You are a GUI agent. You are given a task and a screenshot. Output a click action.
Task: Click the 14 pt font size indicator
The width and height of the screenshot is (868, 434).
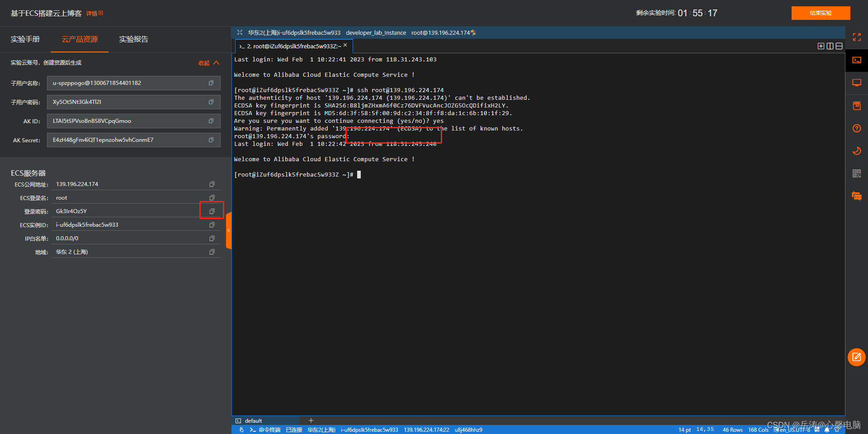(684, 430)
